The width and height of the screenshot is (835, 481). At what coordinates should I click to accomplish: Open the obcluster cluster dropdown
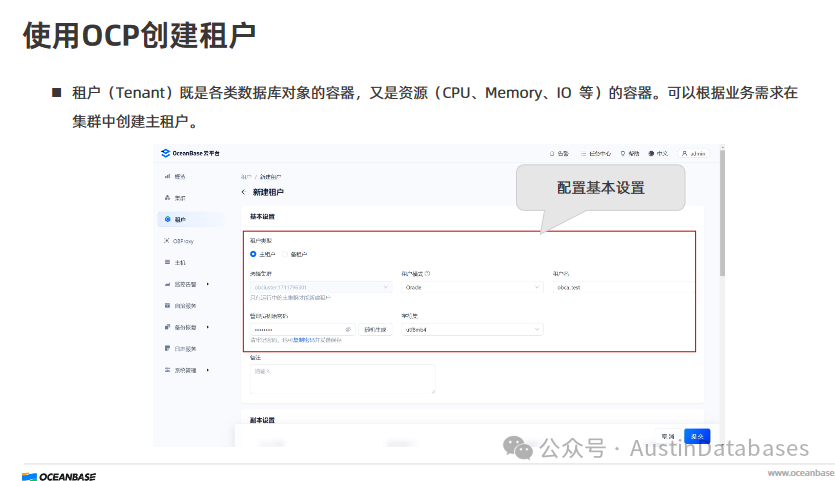(321, 287)
